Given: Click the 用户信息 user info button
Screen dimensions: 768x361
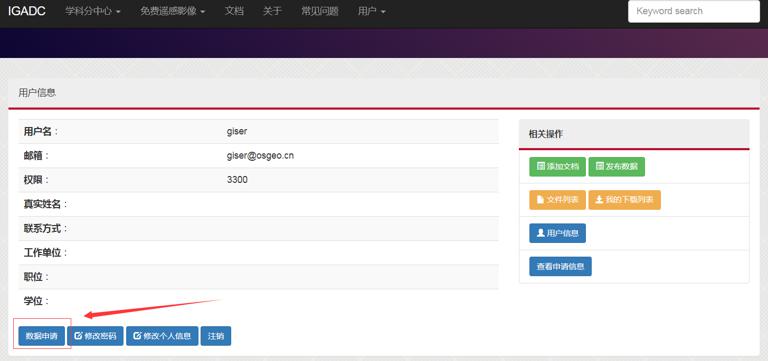Looking at the screenshot, I should [x=557, y=233].
